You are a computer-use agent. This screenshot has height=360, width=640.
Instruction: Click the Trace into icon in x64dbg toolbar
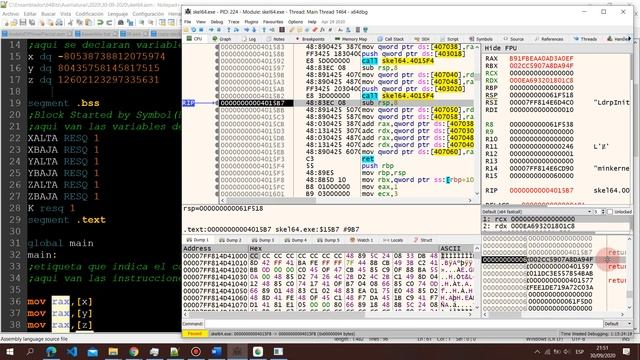(247, 29)
